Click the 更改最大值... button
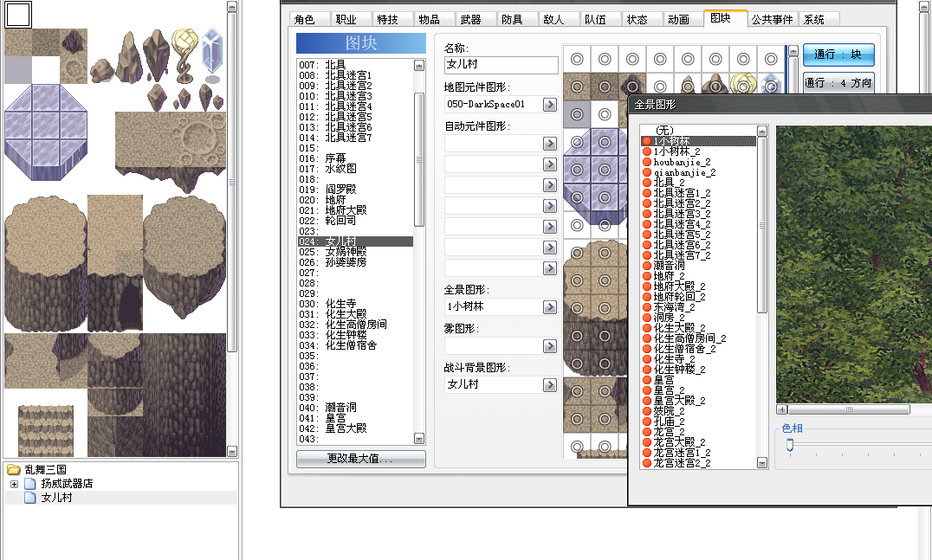This screenshot has height=560, width=932. click(x=361, y=459)
